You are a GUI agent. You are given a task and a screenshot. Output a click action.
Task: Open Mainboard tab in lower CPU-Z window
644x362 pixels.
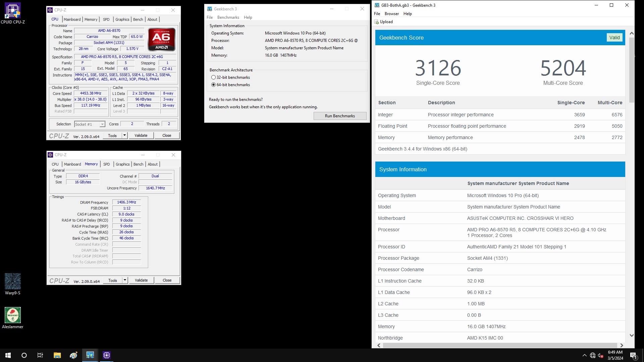point(72,164)
